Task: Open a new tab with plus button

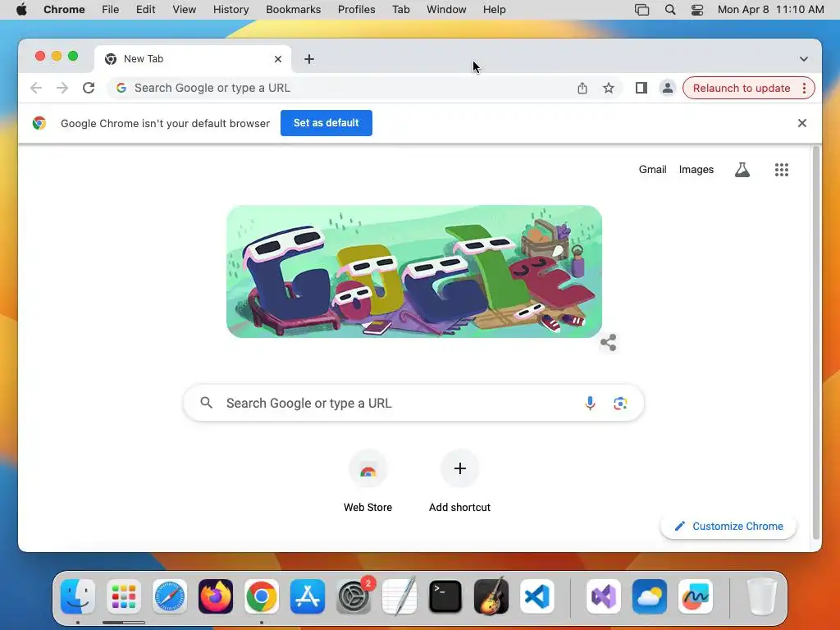Action: click(x=309, y=59)
